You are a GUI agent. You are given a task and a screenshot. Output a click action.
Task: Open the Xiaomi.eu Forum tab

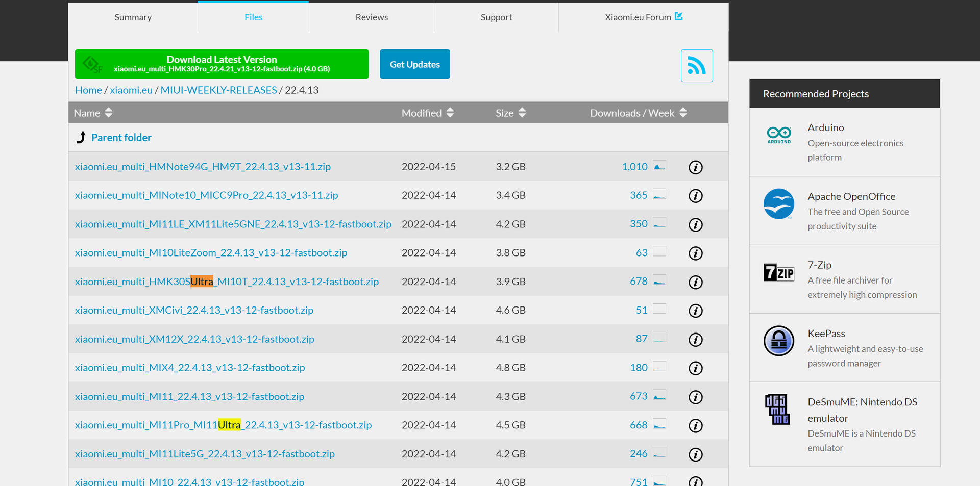(x=644, y=17)
